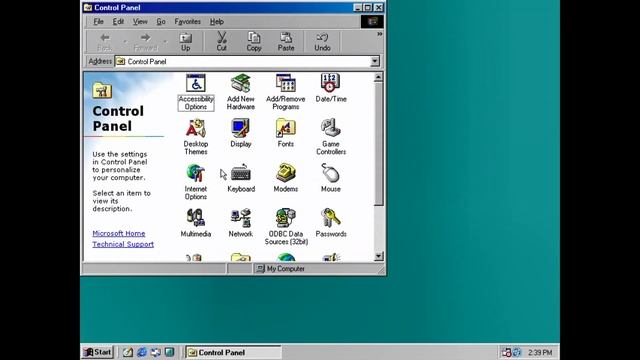Click the Control Panel taskbar button
Screen dimensions: 640x360
click(x=233, y=352)
